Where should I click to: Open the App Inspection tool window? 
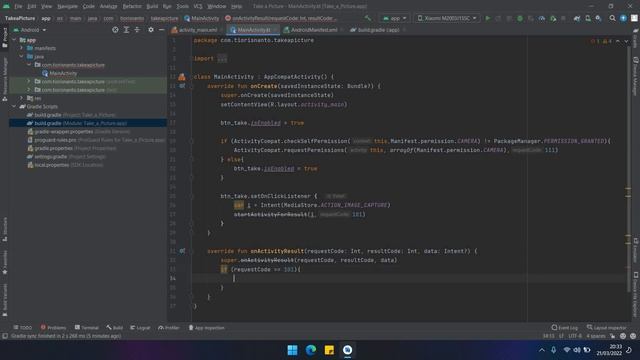point(206,328)
